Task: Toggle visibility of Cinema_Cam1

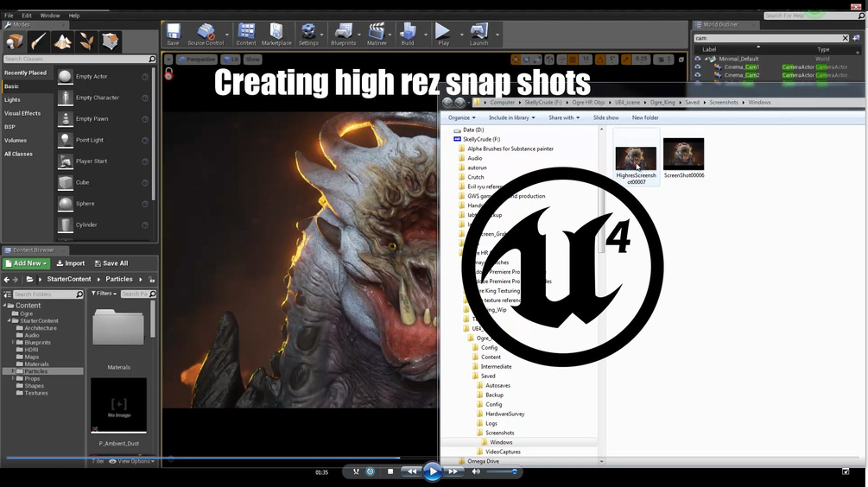Action: [x=698, y=67]
